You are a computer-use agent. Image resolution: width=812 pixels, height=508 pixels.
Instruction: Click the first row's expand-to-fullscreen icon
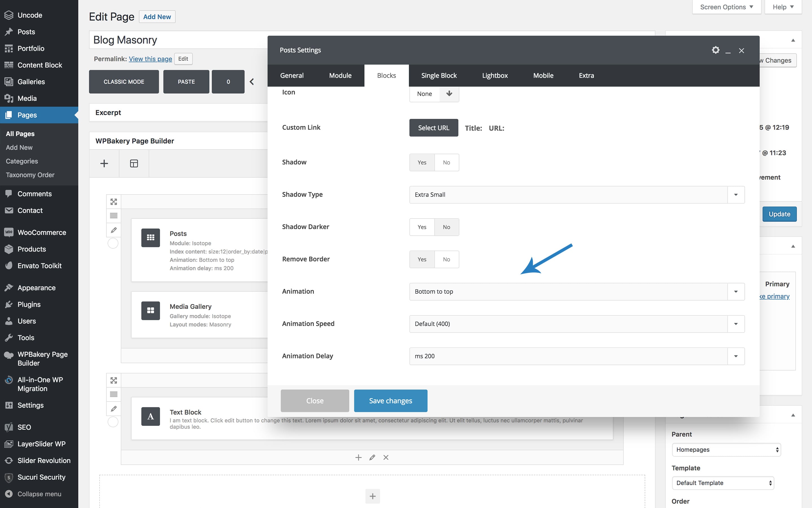click(x=114, y=202)
